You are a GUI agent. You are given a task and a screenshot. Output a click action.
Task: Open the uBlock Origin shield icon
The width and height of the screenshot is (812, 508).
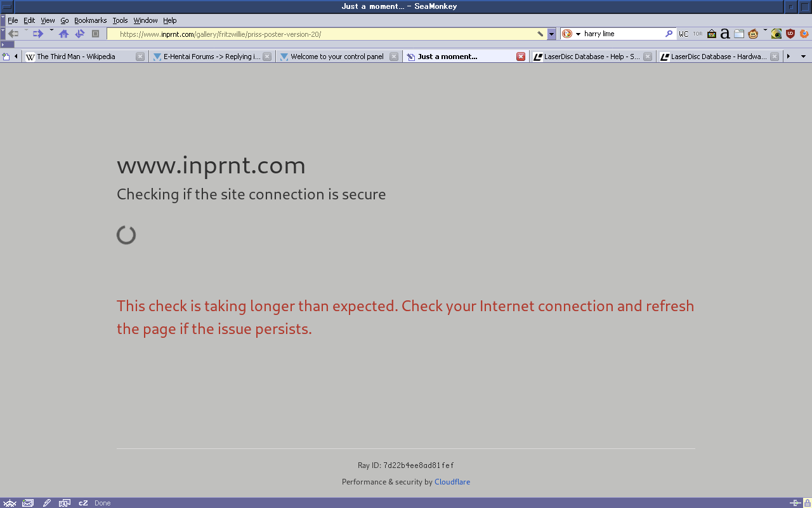790,34
